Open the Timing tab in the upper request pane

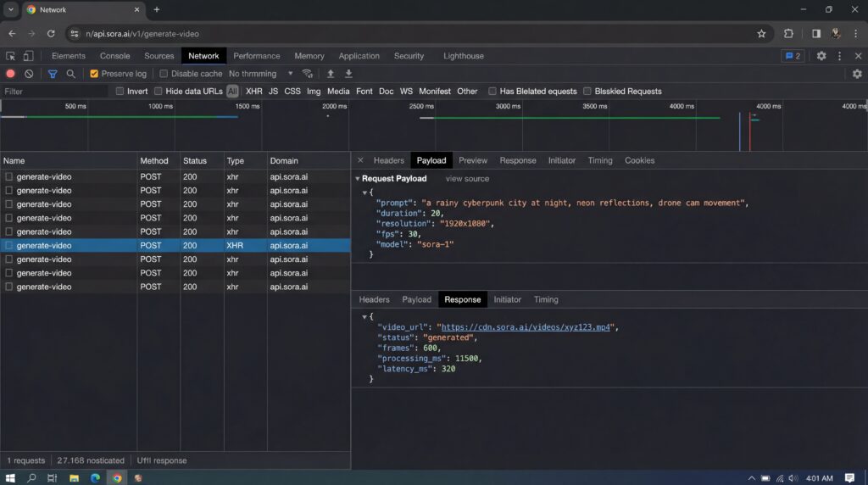tap(599, 160)
